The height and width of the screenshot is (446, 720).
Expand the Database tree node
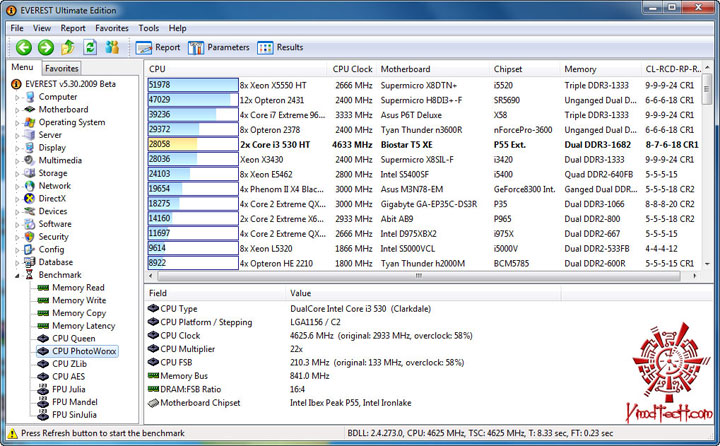click(x=17, y=263)
